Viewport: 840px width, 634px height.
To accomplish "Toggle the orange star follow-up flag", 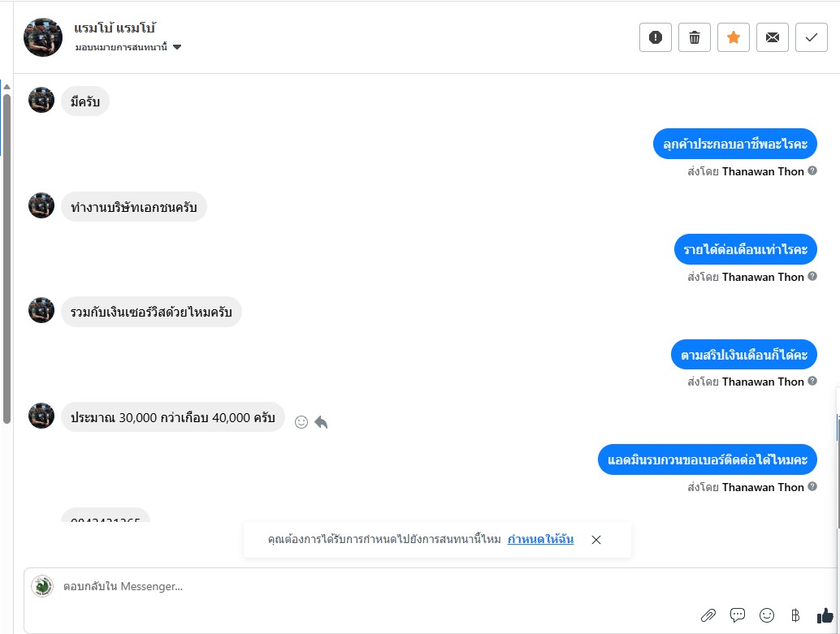I will coord(734,37).
